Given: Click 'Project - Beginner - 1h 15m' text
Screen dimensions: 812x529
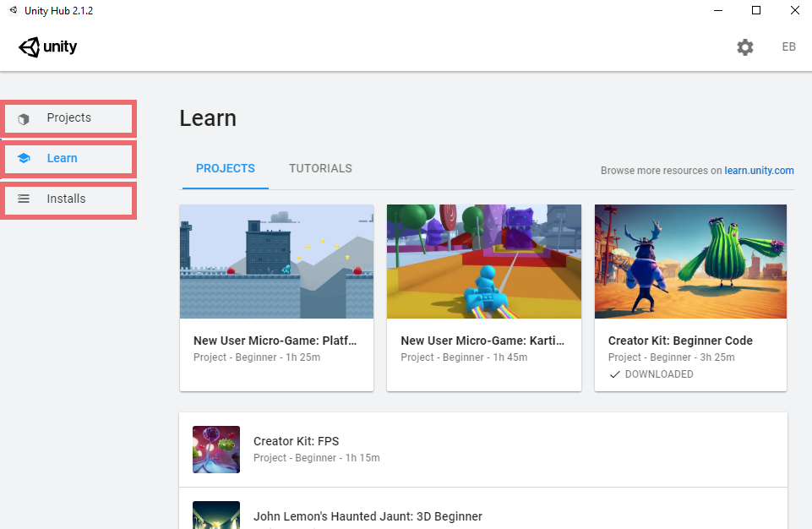Looking at the screenshot, I should coord(316,457).
